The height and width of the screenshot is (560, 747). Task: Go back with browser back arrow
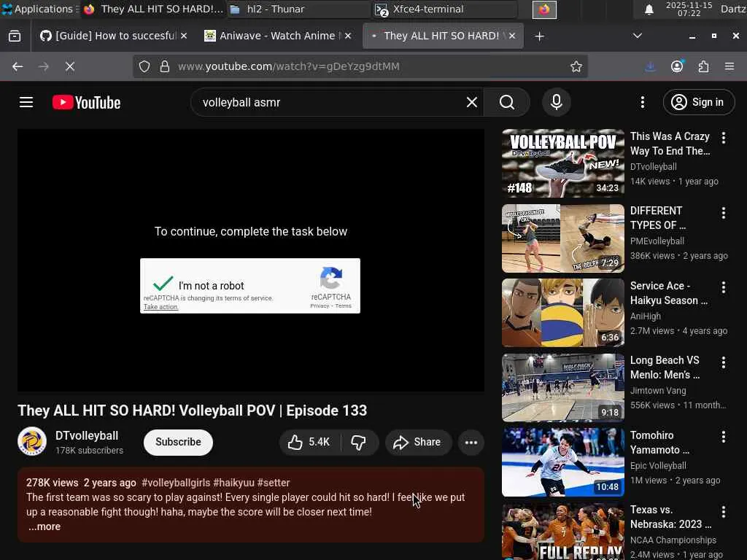(x=18, y=66)
